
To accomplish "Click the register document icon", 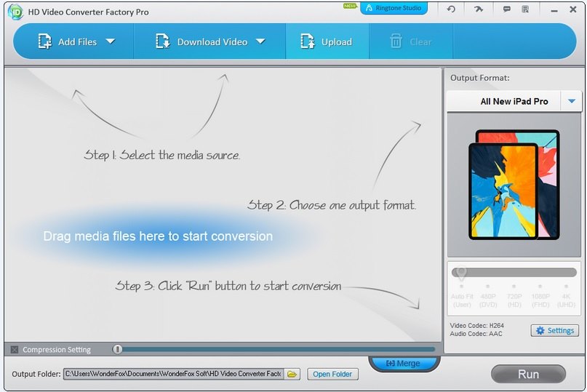I will 527,9.
